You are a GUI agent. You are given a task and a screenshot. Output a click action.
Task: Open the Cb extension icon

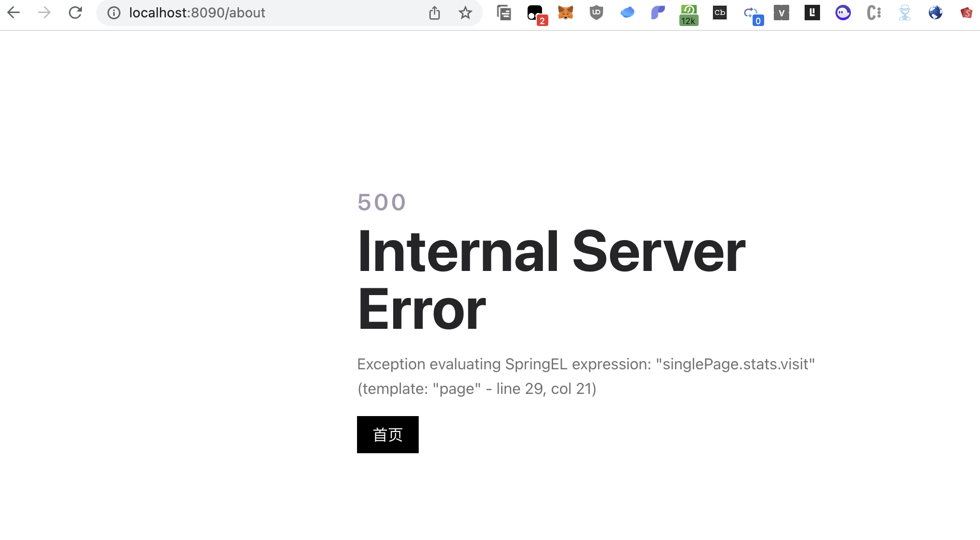(719, 13)
